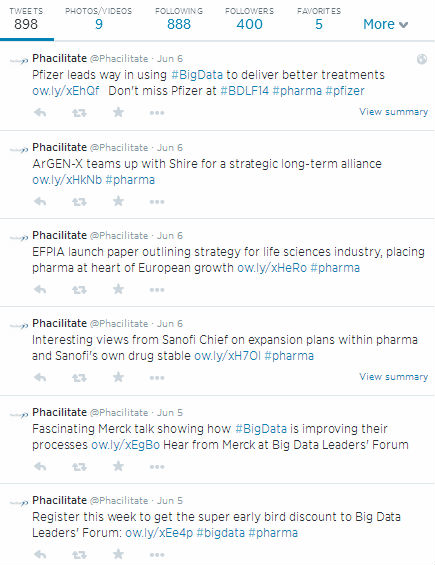The width and height of the screenshot is (435, 565).
Task: Click the globe icon on first tweet
Action: point(422,59)
